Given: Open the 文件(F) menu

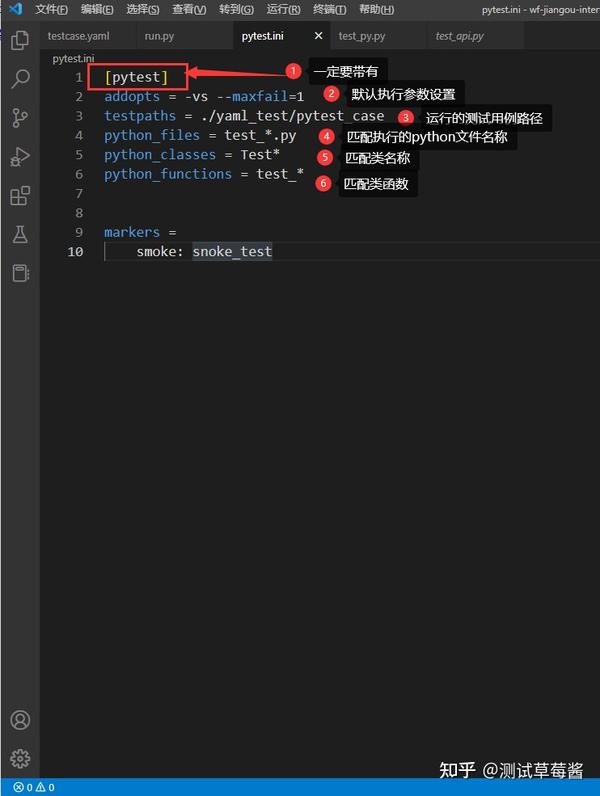Looking at the screenshot, I should (51, 9).
